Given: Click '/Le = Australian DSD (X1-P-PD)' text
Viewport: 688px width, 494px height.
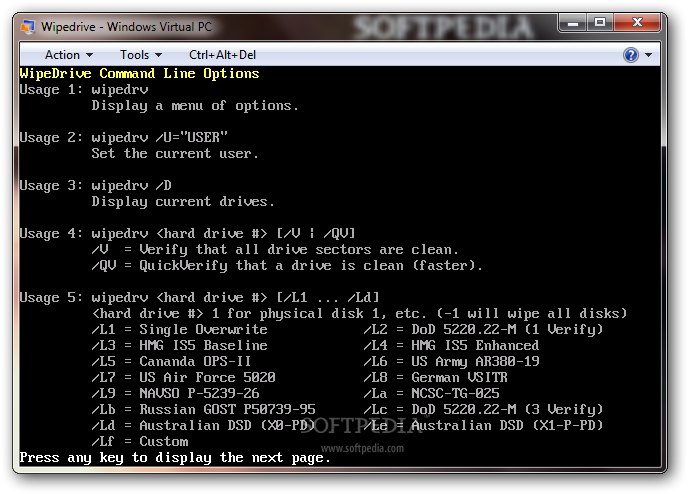Looking at the screenshot, I should pyautogui.click(x=483, y=426).
